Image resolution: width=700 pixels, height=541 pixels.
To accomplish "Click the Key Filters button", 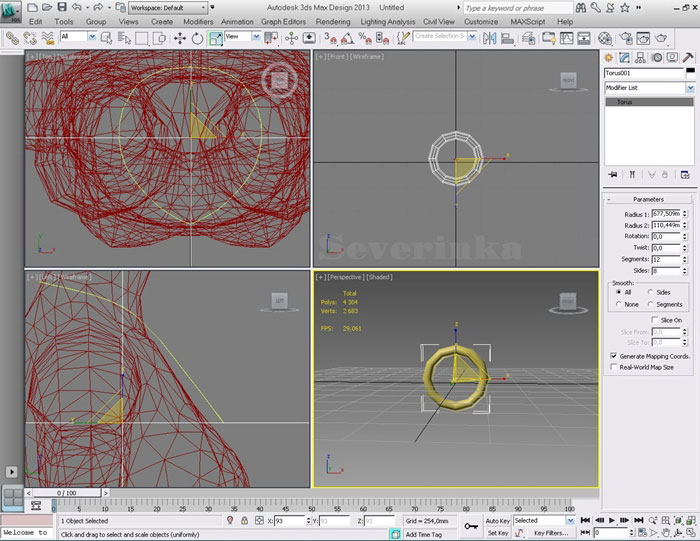I will coord(551,533).
